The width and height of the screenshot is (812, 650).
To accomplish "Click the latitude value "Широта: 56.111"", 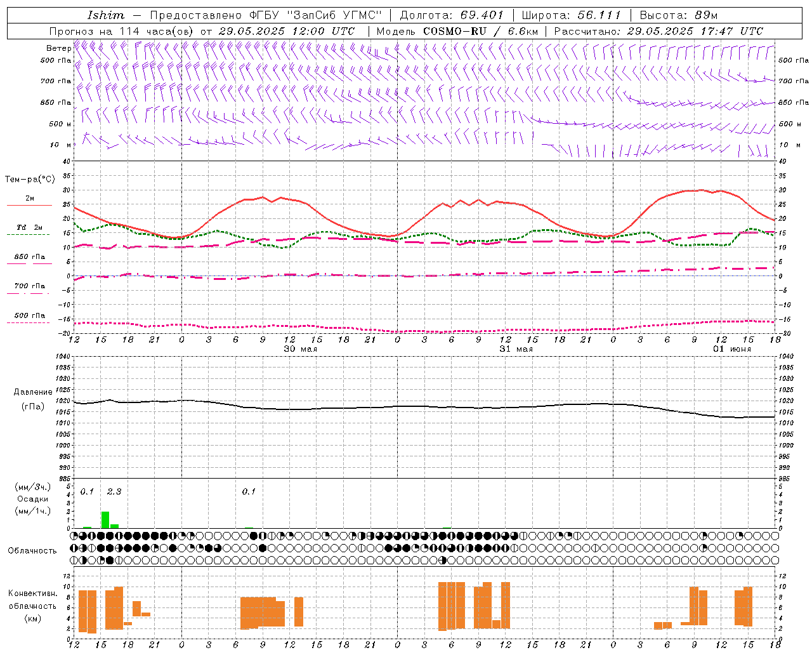I will 571,15.
